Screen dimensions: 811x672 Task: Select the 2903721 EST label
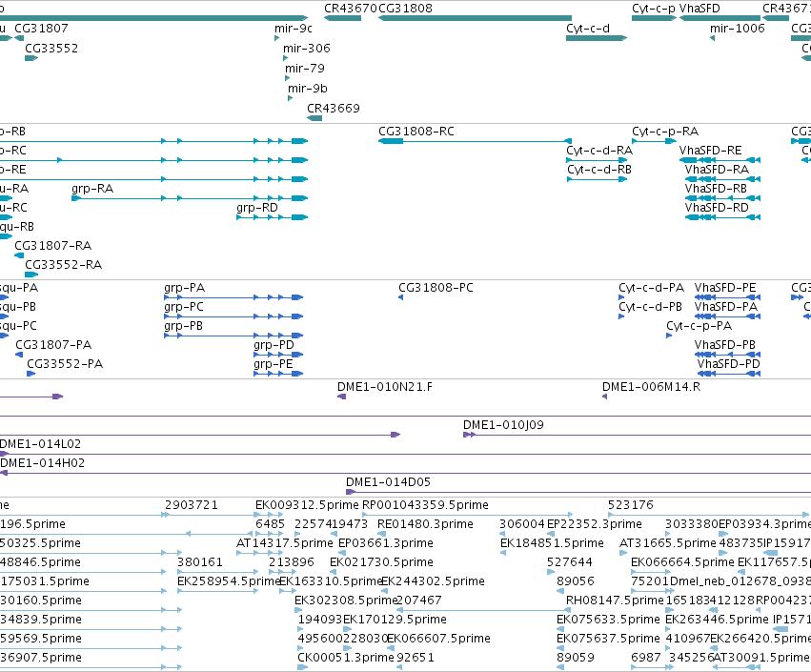click(192, 505)
